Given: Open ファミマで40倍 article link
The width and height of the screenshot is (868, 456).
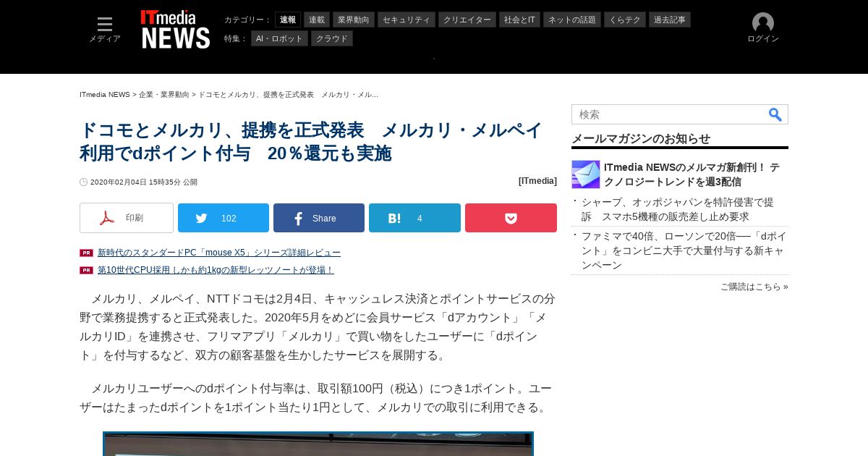Looking at the screenshot, I should [684, 250].
